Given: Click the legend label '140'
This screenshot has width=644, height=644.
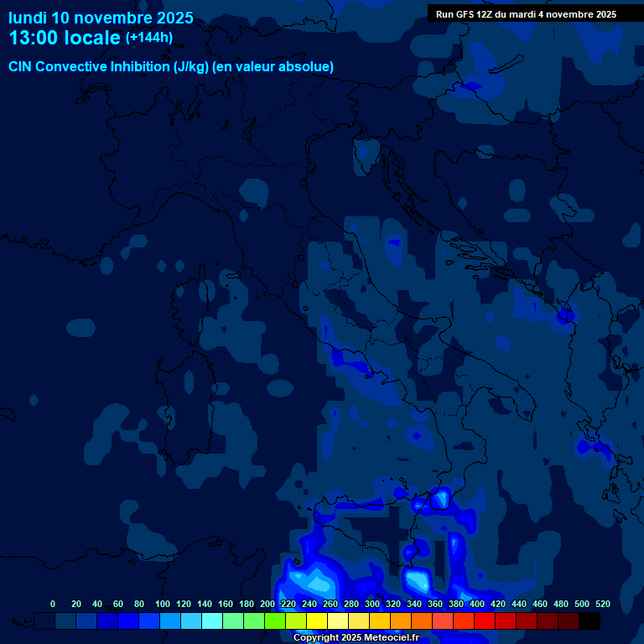Looking at the screenshot, I should pyautogui.click(x=205, y=604).
